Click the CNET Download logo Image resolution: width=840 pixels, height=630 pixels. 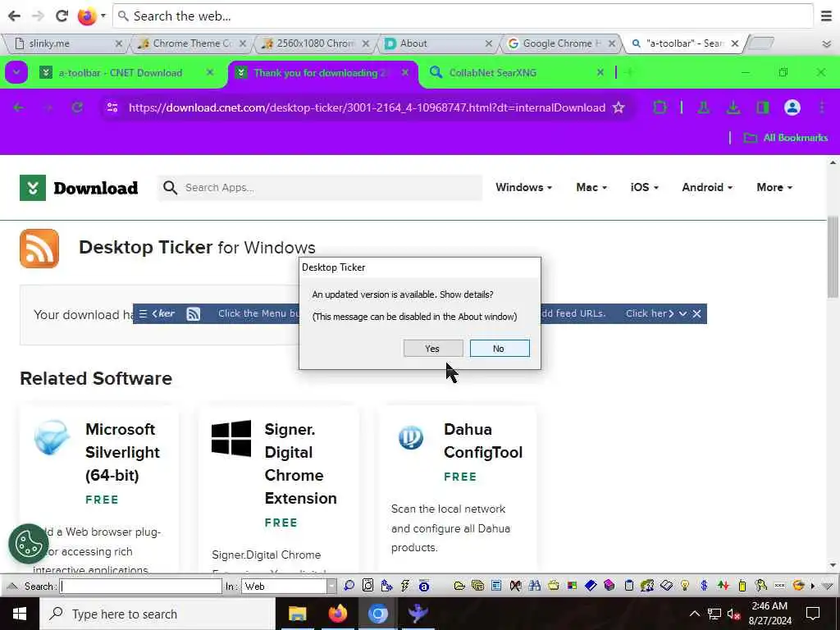79,188
